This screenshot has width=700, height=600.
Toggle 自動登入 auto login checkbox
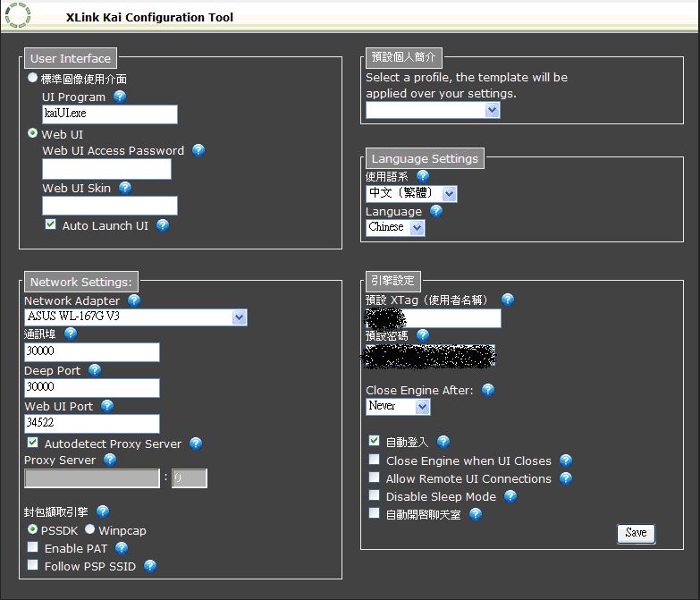tap(374, 441)
